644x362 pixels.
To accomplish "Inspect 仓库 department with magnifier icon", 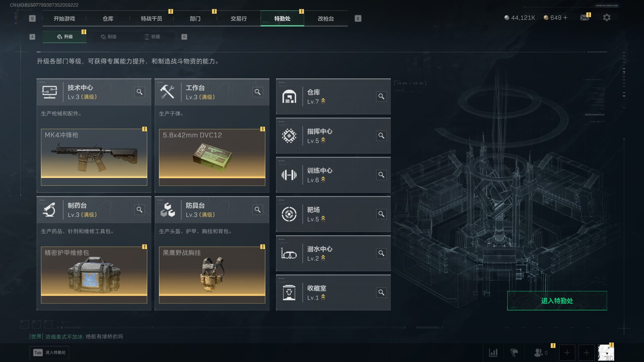I will tap(381, 97).
